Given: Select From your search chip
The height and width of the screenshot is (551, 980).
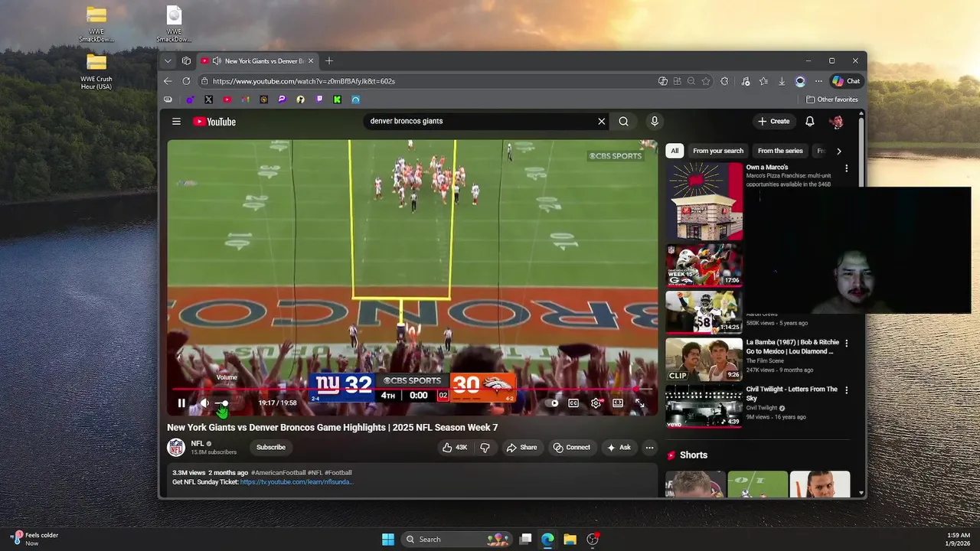Looking at the screenshot, I should 718,151.
